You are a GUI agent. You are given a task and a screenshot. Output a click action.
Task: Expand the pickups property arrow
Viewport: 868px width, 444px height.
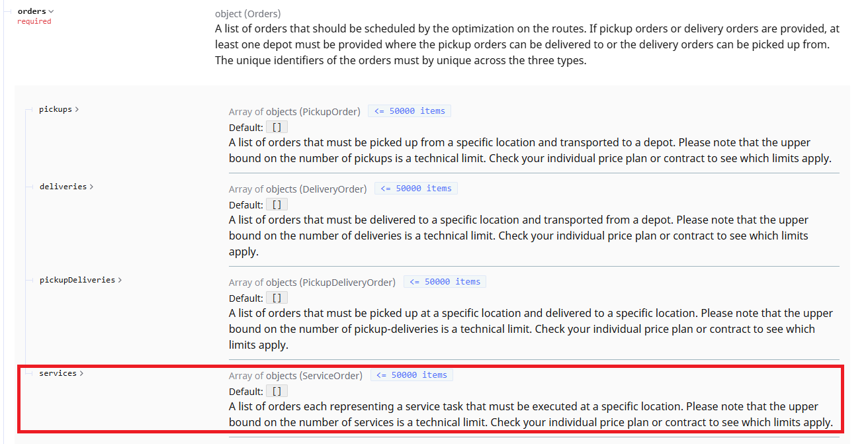(x=77, y=109)
